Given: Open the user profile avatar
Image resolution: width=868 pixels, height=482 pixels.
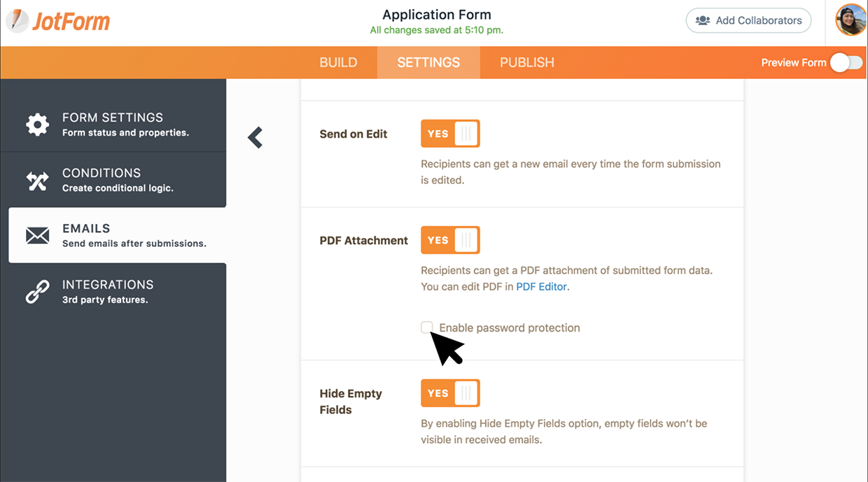Looking at the screenshot, I should tap(850, 20).
